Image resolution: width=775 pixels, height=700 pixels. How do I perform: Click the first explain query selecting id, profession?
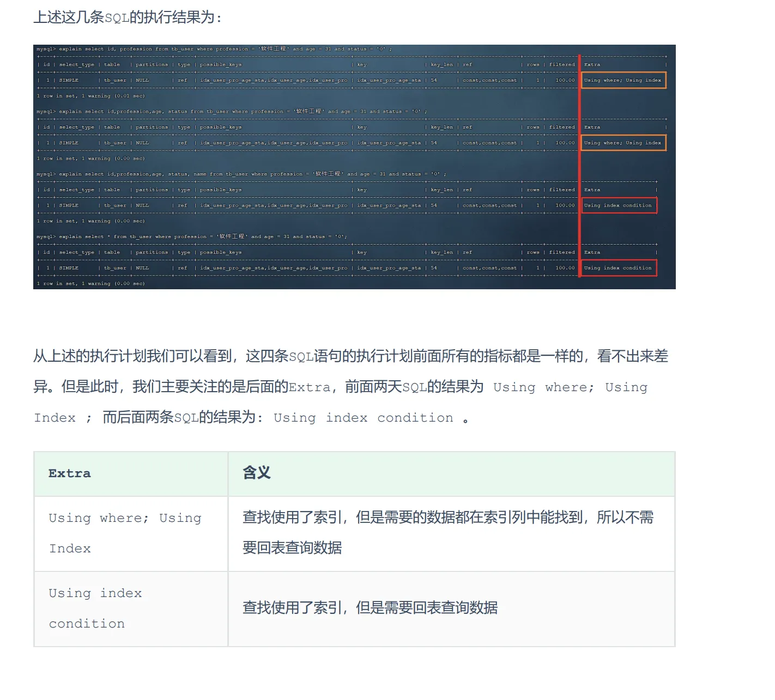[214, 49]
